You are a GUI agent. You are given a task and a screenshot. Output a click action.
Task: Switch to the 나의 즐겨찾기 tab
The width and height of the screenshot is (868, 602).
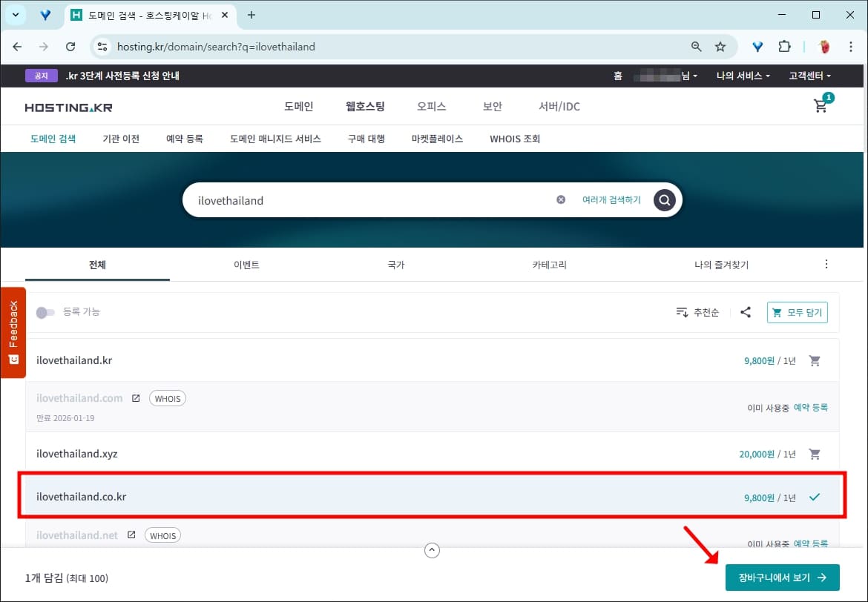721,265
